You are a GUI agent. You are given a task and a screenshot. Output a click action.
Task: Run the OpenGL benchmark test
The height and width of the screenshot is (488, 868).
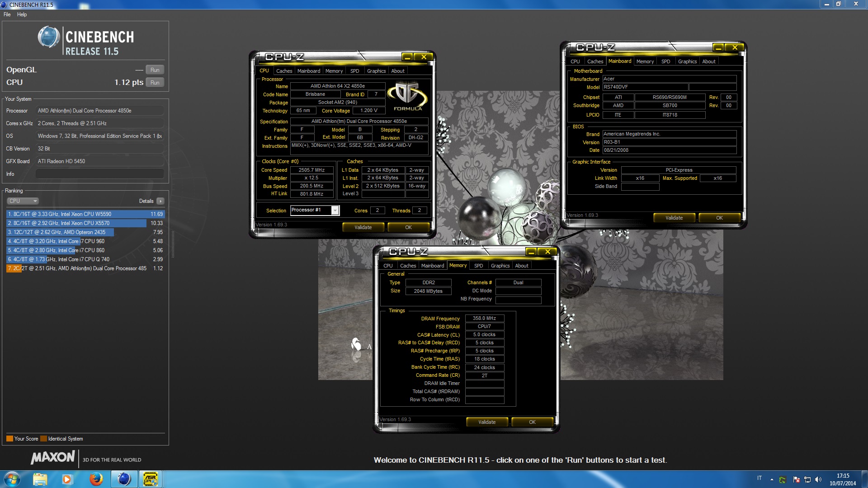155,70
